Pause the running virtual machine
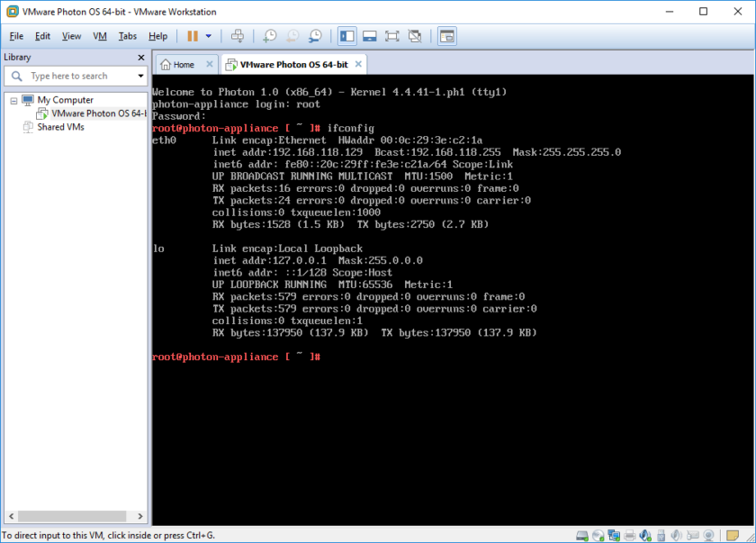 tap(193, 36)
